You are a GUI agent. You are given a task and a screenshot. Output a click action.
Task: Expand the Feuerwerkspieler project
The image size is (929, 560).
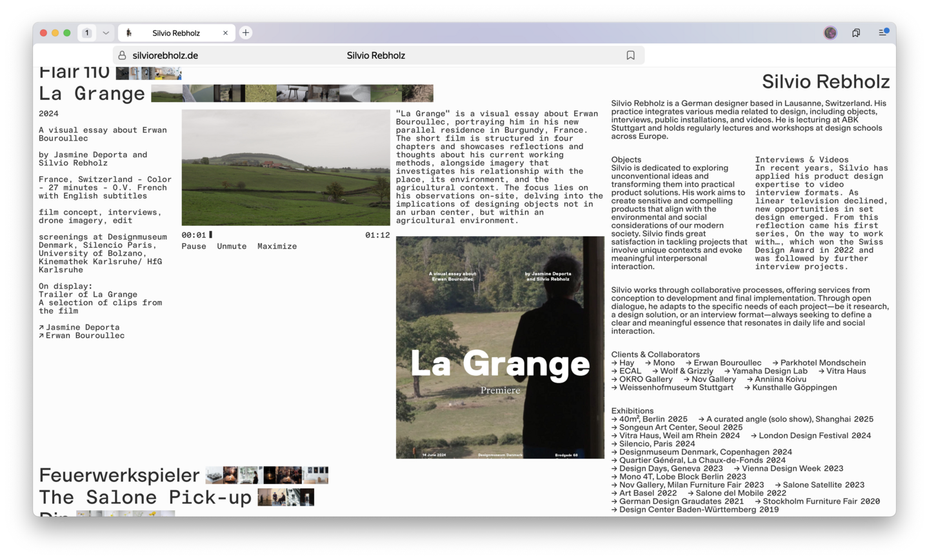click(119, 475)
